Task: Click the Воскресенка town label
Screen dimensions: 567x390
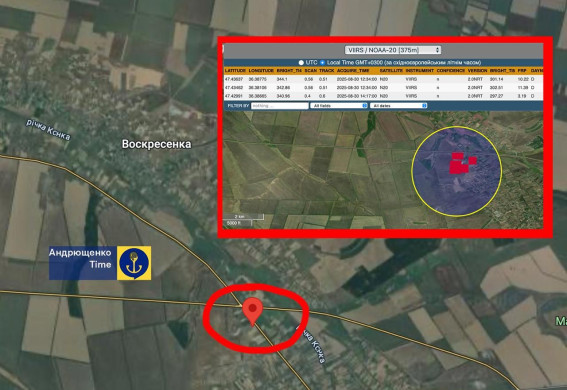Action: [x=156, y=144]
